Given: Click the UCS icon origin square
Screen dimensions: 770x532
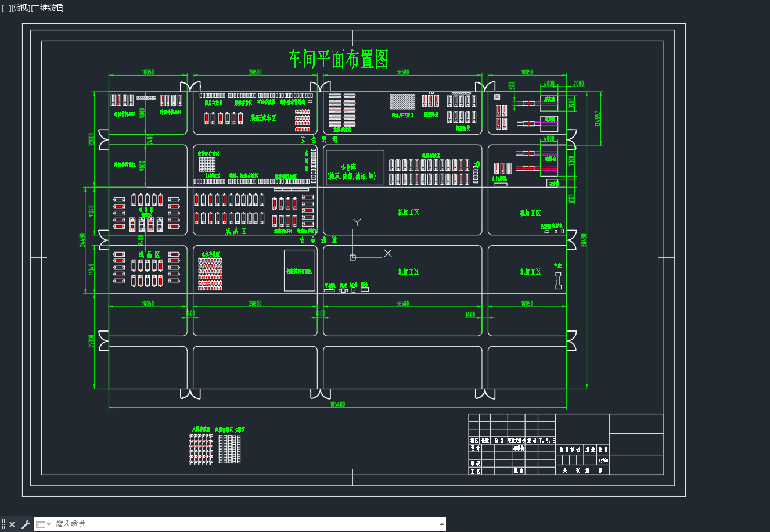Looking at the screenshot, I should pyautogui.click(x=352, y=257).
